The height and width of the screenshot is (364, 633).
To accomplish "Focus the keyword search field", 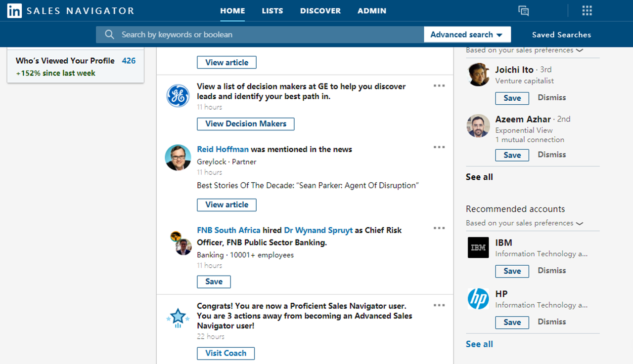I will tap(267, 35).
